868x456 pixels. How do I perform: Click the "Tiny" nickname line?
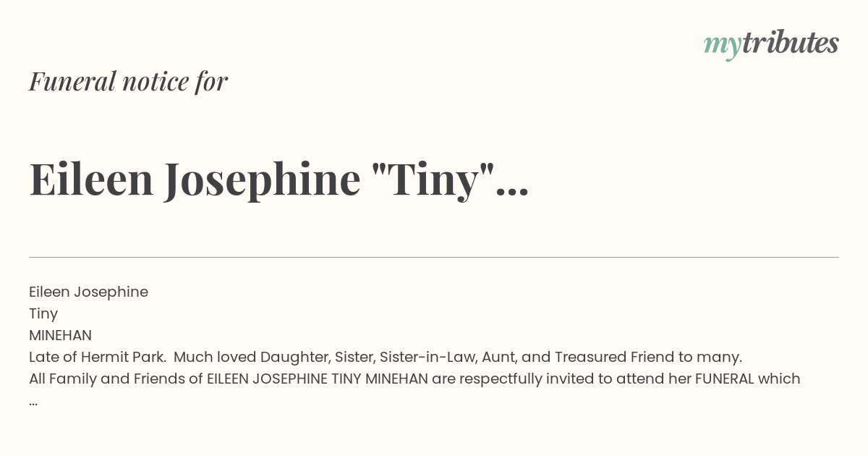point(43,314)
